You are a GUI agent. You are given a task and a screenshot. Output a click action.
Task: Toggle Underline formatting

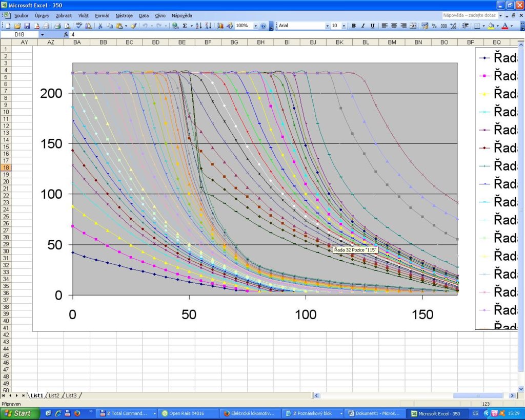372,26
